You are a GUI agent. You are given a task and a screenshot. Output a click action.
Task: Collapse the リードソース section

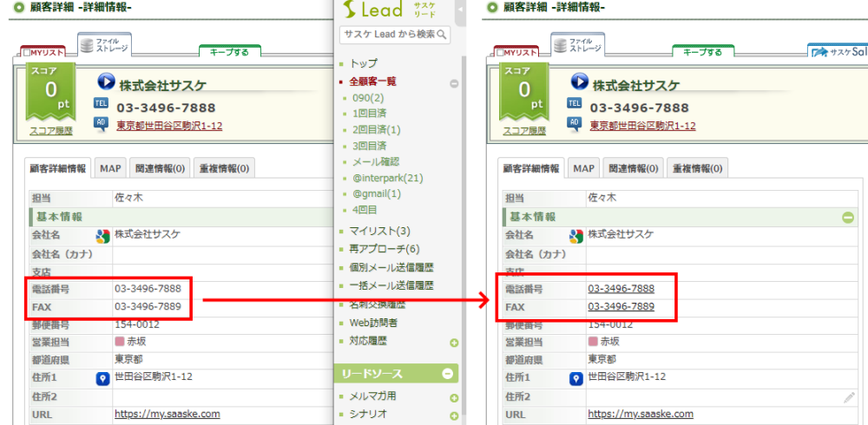(x=448, y=374)
